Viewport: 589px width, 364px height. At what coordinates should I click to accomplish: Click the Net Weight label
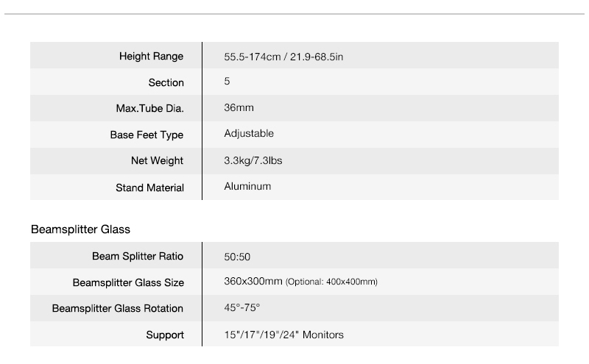tap(157, 161)
